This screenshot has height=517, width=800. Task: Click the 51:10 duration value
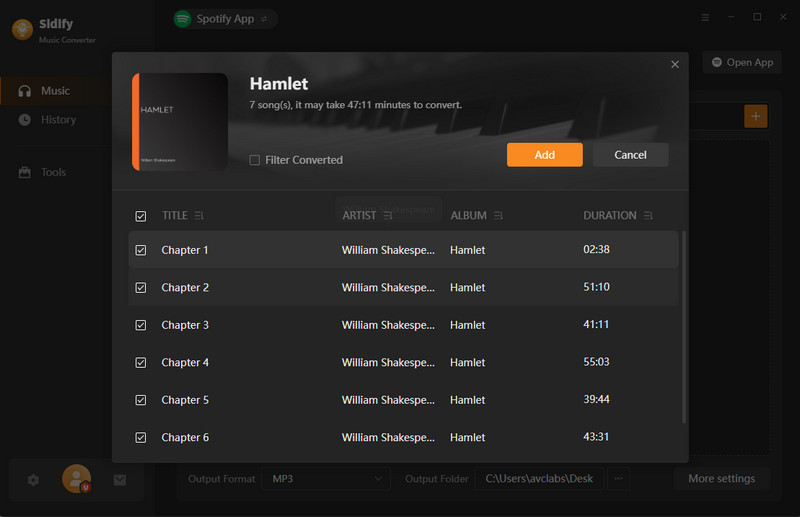[x=596, y=287]
